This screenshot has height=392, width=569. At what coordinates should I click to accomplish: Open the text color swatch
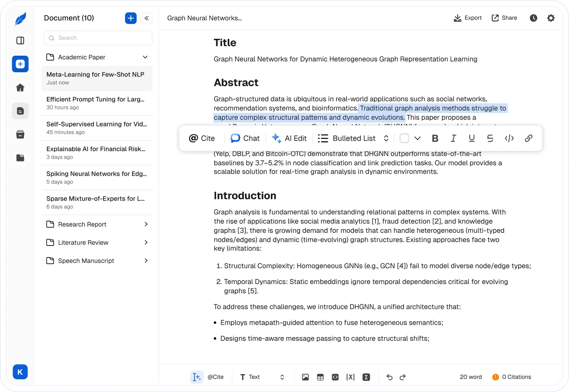pyautogui.click(x=404, y=138)
